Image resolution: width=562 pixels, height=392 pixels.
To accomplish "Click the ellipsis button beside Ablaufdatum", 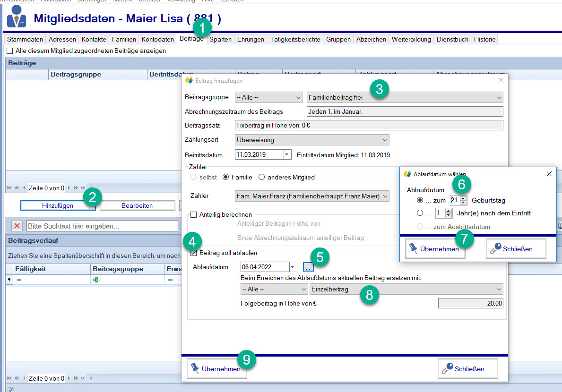I will pos(308,267).
